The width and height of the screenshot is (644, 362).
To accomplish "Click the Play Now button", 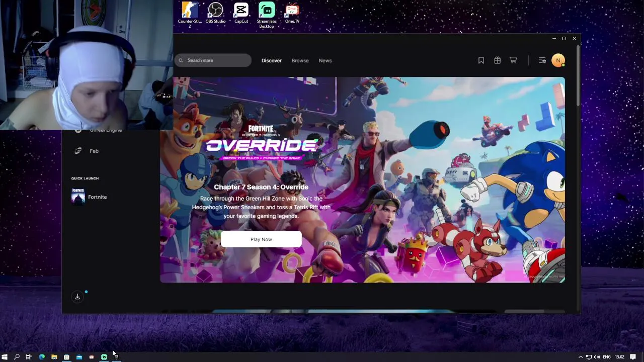I will click(261, 239).
